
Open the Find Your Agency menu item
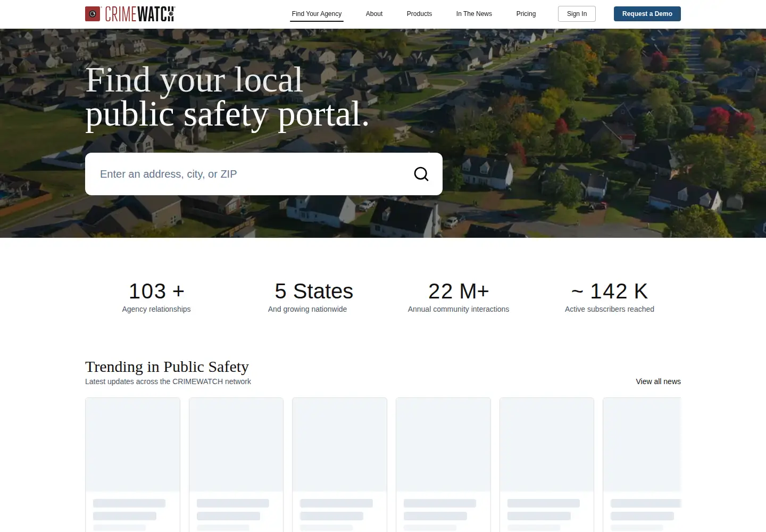tap(317, 14)
